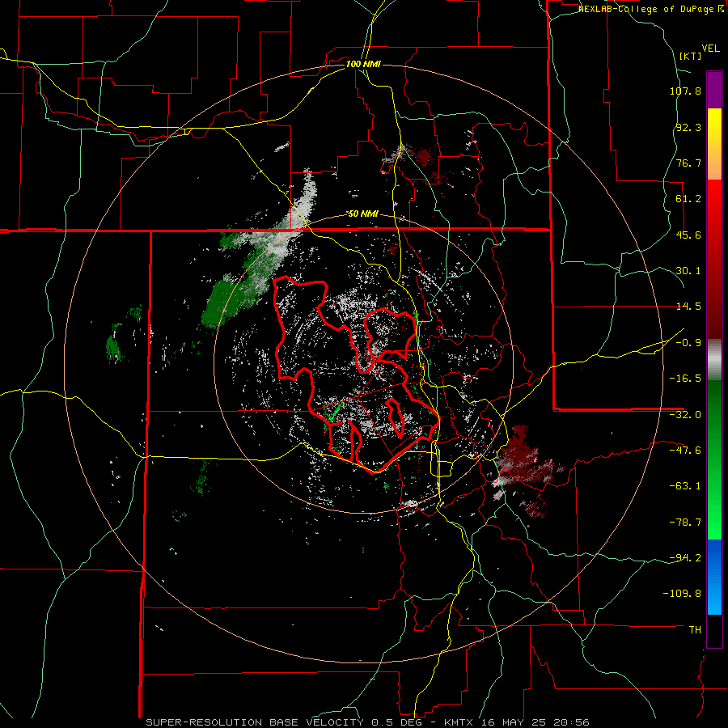Click the TH legend label
The width and height of the screenshot is (728, 728).
coord(695,630)
